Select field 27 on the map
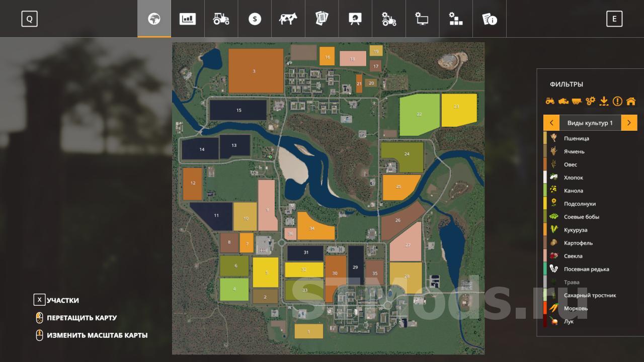 click(x=407, y=242)
